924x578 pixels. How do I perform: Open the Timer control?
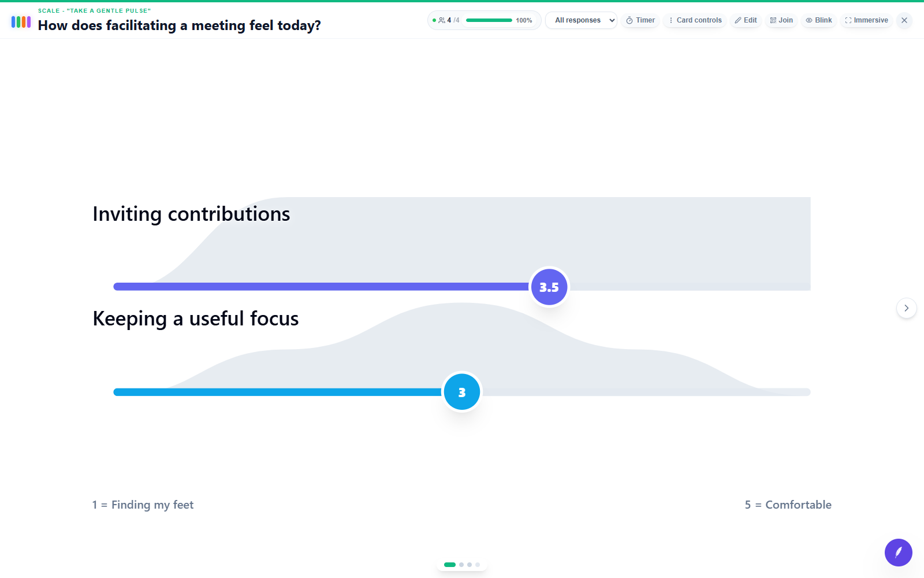click(640, 20)
